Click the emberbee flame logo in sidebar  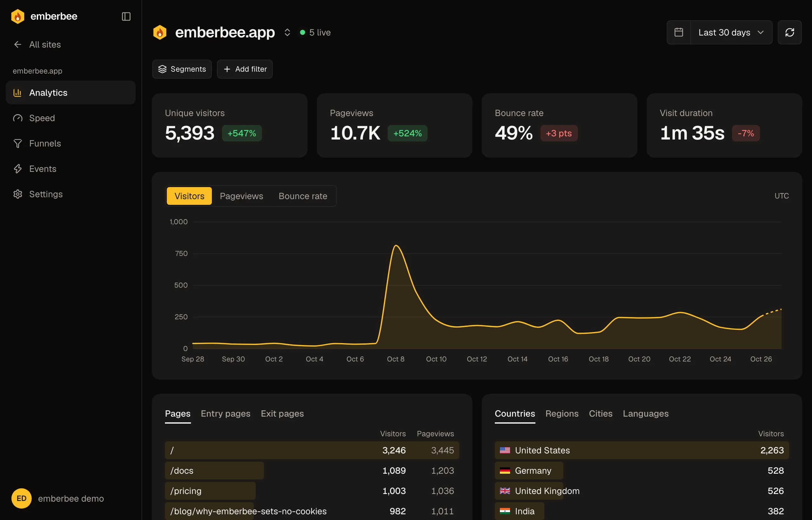click(17, 16)
